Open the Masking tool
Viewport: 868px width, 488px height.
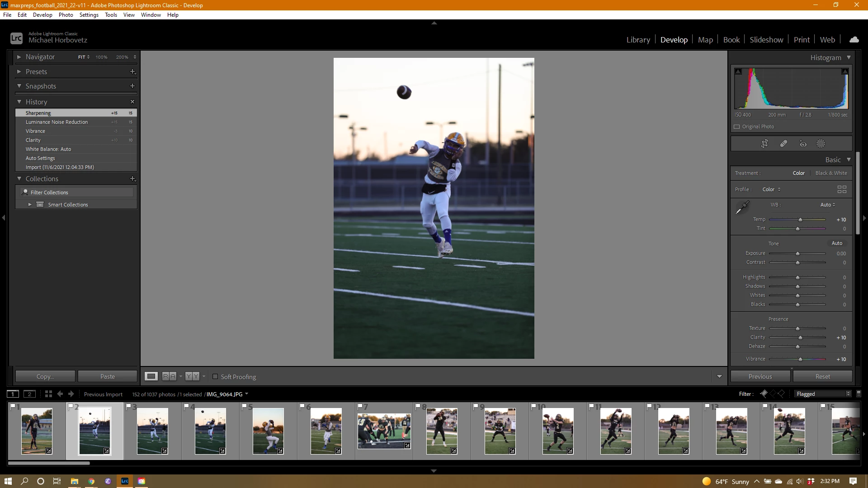click(x=821, y=144)
